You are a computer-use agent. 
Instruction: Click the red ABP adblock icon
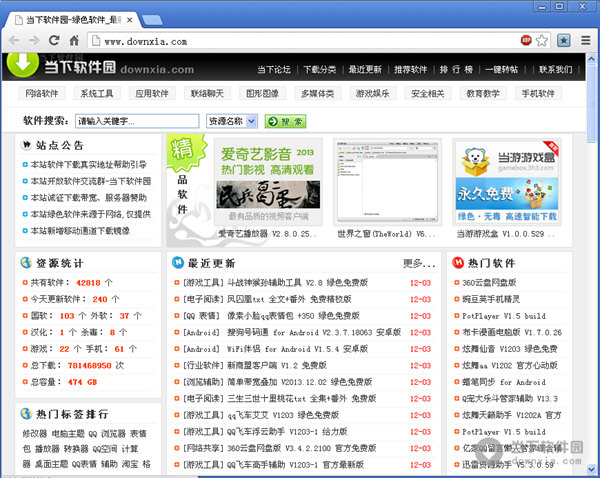pyautogui.click(x=526, y=40)
